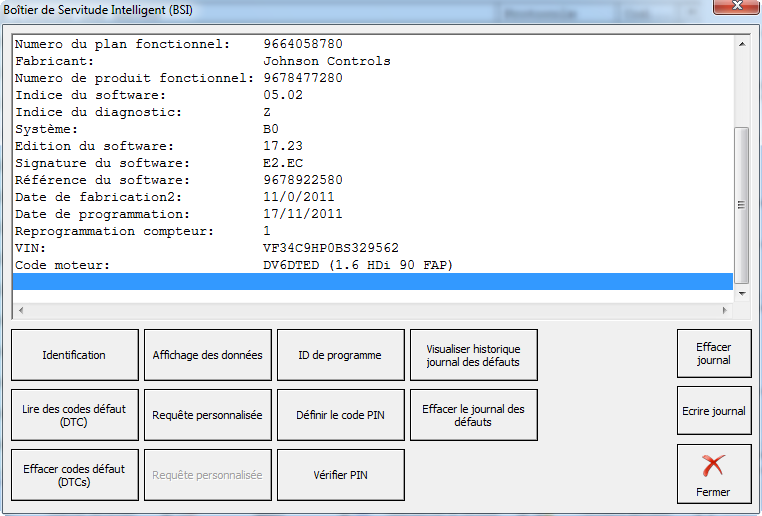Click Lire des codes défaut (DTC)
The image size is (762, 516).
tap(74, 415)
